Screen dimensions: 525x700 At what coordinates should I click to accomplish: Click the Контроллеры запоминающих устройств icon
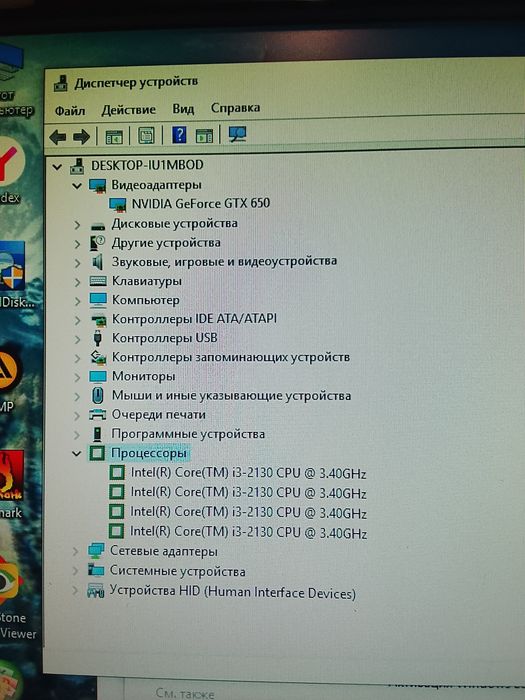coord(98,357)
